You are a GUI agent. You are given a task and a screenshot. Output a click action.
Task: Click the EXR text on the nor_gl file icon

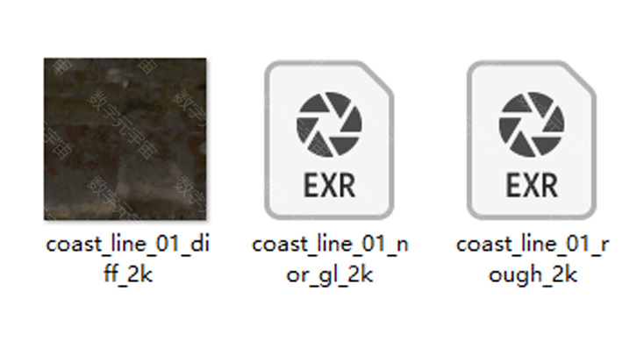pos(329,186)
